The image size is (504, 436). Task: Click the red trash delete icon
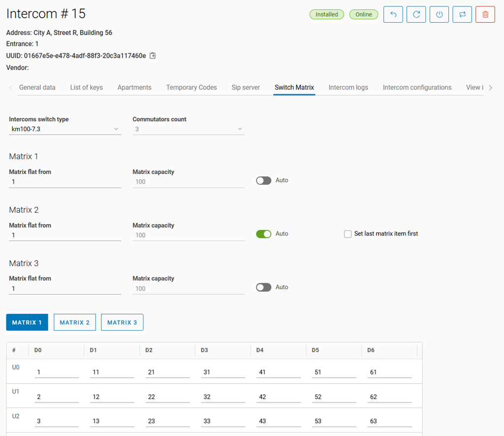[485, 14]
